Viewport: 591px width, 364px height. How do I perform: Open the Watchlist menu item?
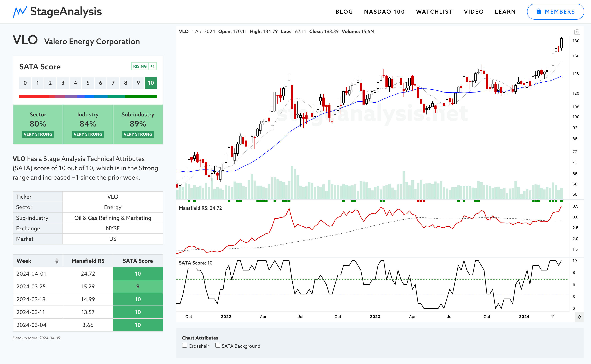point(434,11)
